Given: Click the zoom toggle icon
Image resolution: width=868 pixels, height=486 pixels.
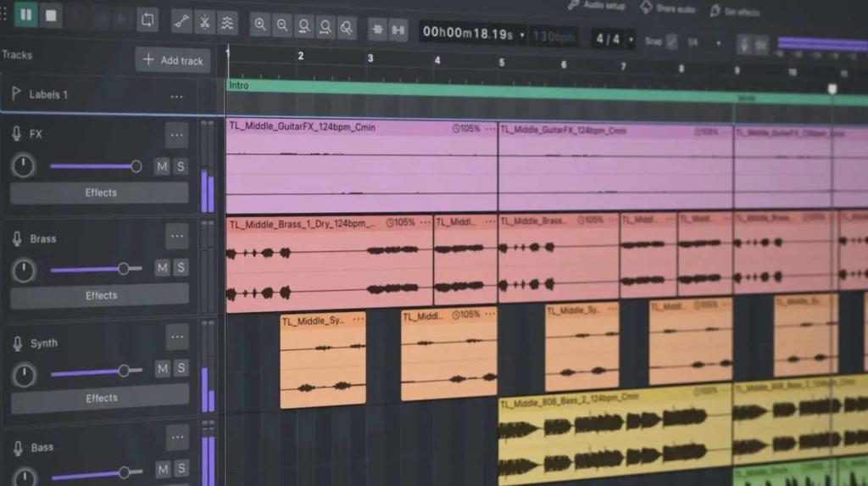Looking at the screenshot, I should click(x=347, y=27).
